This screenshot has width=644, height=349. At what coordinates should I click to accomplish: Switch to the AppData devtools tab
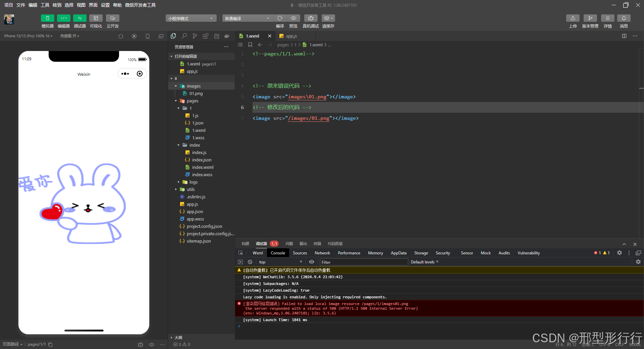398,253
